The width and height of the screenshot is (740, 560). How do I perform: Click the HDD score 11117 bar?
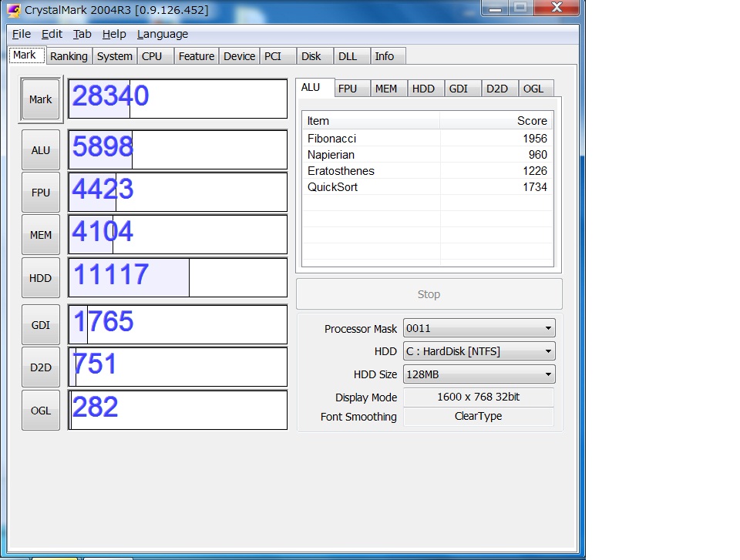178,278
